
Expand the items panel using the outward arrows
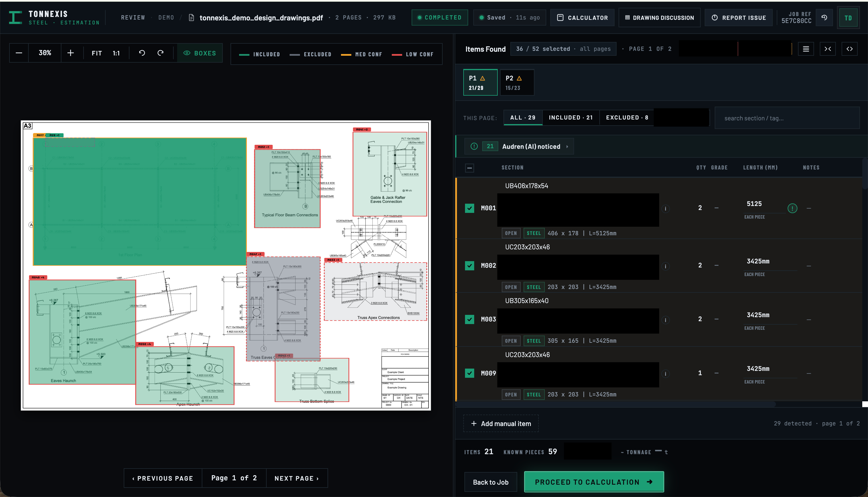850,49
